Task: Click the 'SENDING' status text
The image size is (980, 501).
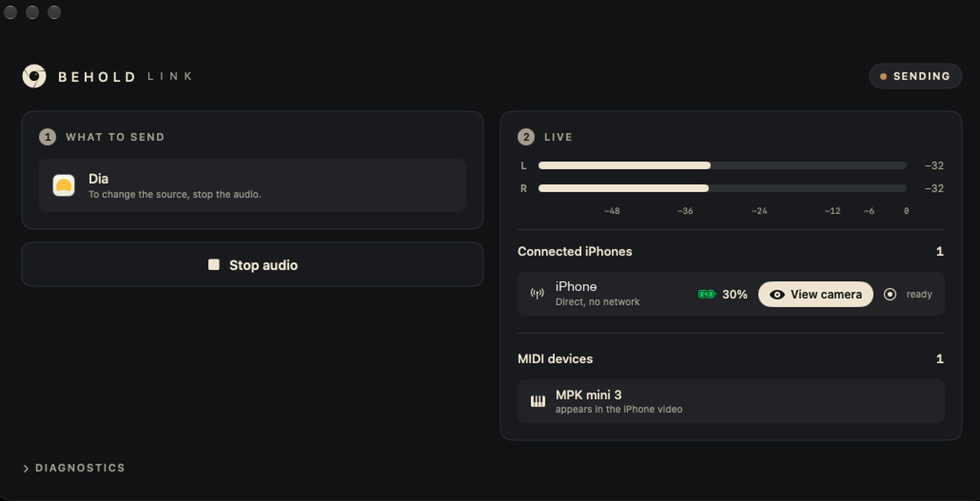Action: pyautogui.click(x=921, y=76)
